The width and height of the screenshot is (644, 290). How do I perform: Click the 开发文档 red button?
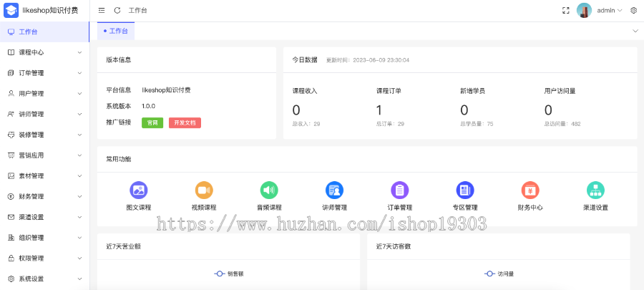185,123
